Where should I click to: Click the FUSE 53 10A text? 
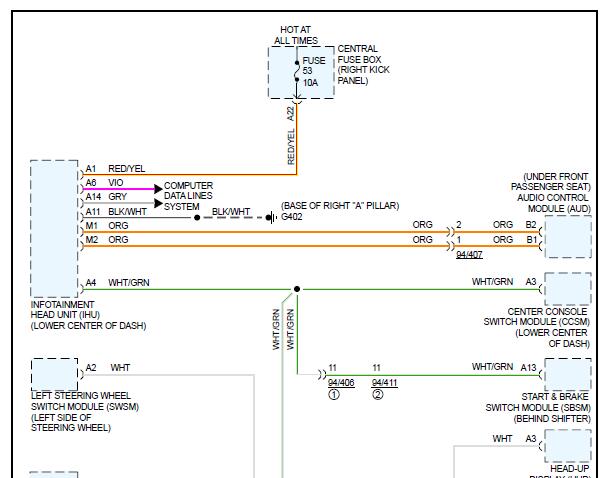[314, 71]
